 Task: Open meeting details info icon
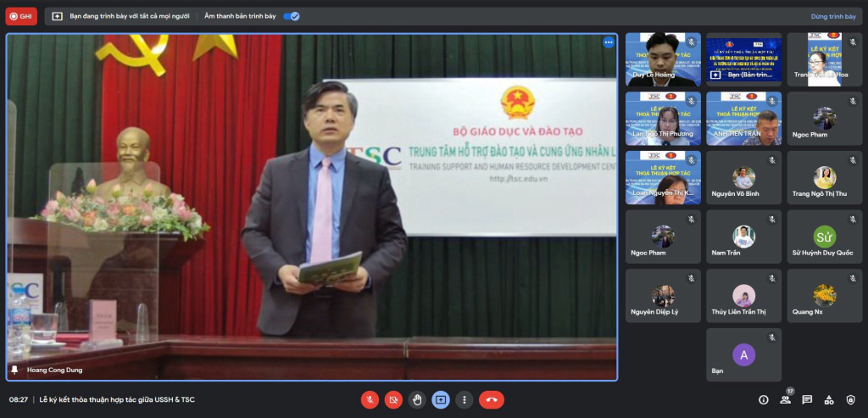tap(764, 399)
